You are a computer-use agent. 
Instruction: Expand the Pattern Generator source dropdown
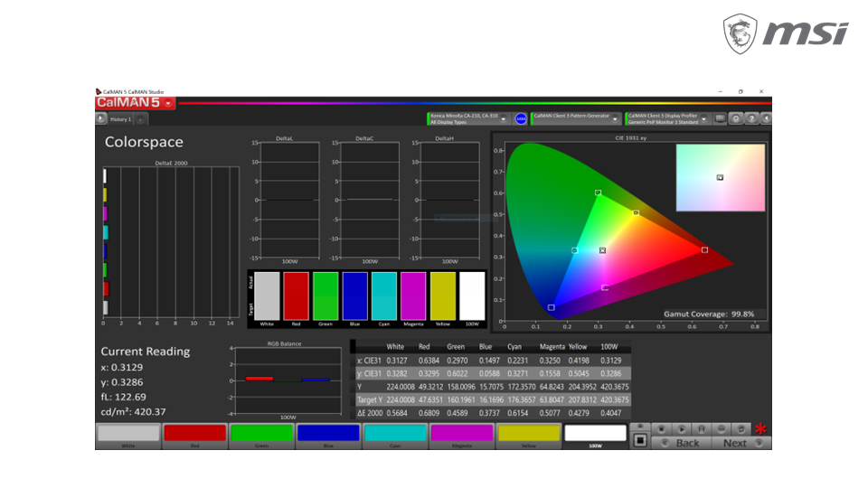click(616, 118)
